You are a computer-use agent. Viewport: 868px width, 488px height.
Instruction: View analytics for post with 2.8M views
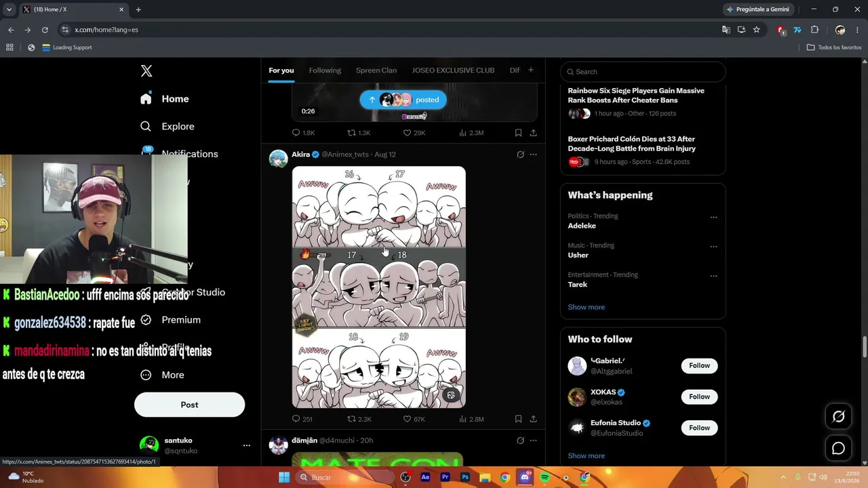coord(471,419)
